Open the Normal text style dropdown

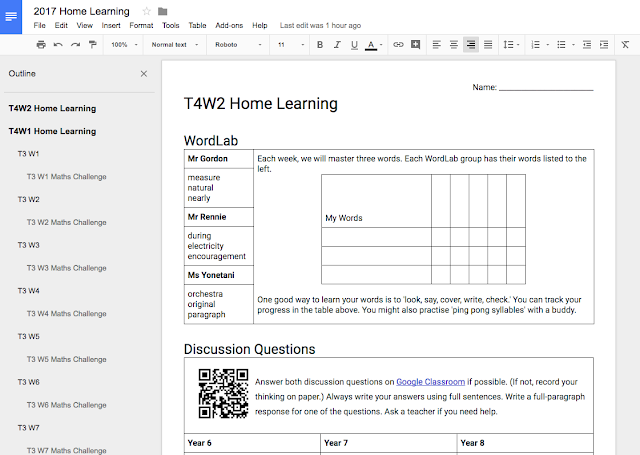click(x=175, y=44)
